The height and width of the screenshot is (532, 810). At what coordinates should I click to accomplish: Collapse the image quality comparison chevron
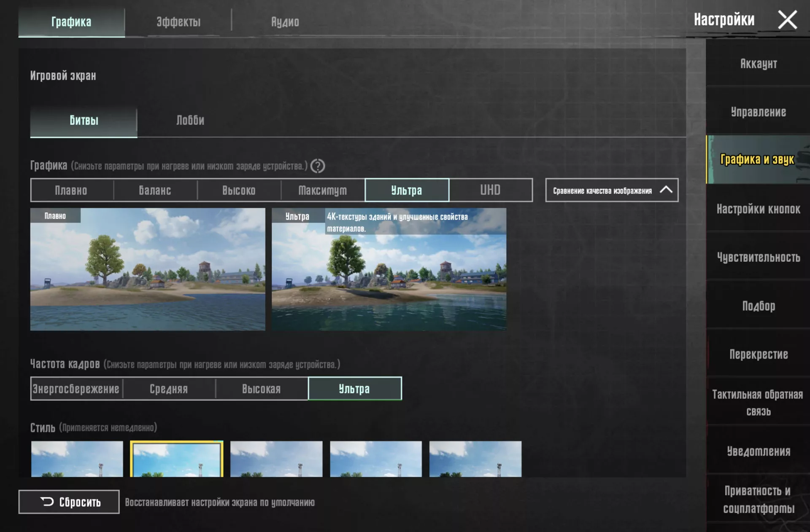666,190
